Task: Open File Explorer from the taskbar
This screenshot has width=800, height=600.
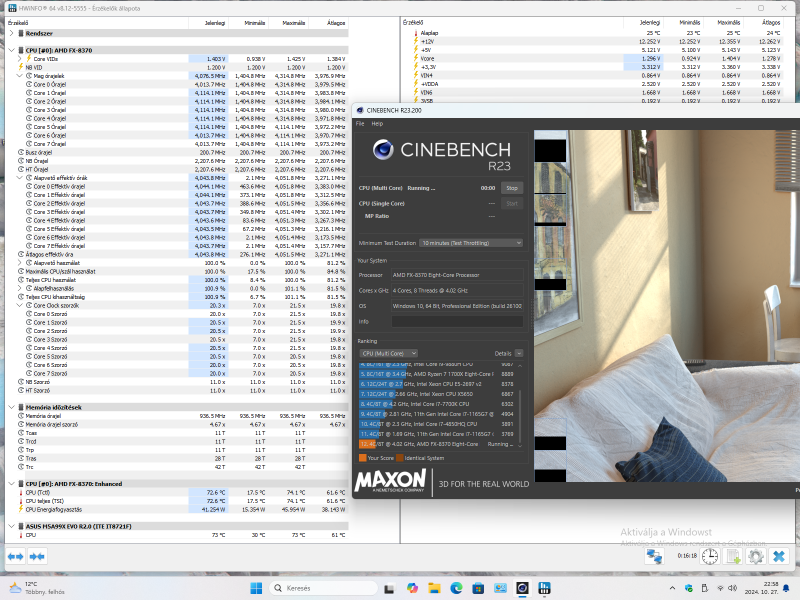Action: 434,588
